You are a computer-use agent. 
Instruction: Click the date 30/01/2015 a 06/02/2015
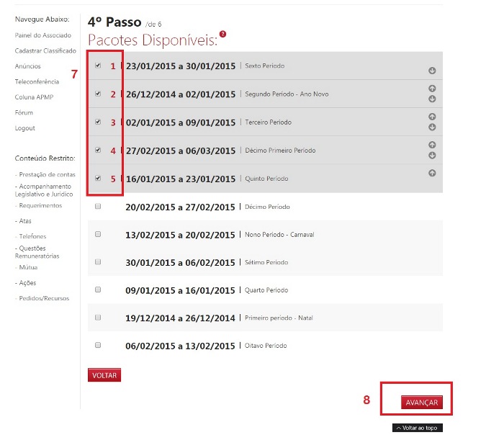[180, 263]
